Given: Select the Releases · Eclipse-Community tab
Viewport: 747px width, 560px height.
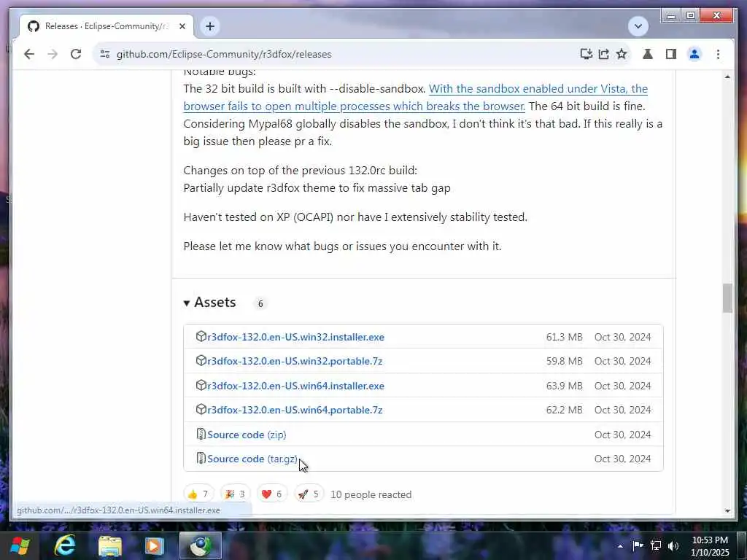Looking at the screenshot, I should (107, 26).
